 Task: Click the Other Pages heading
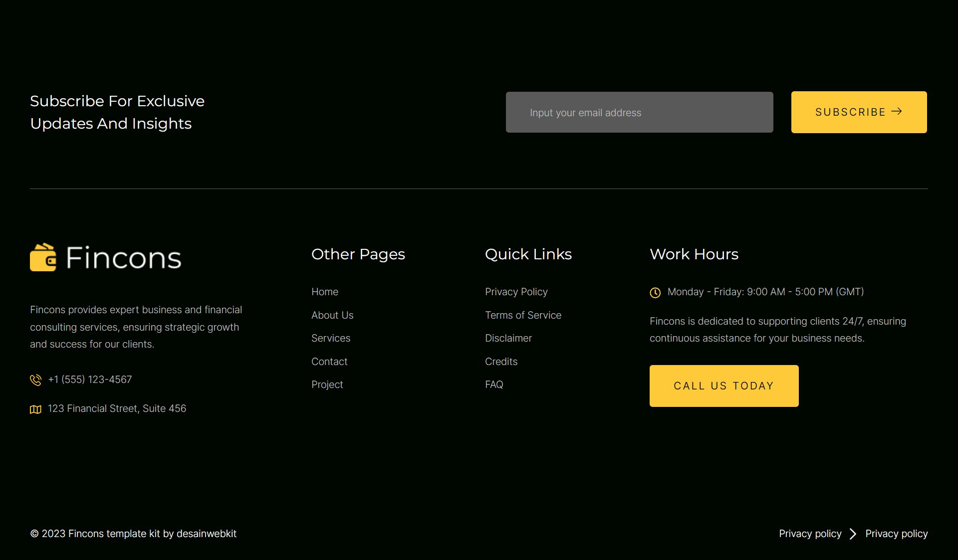click(358, 254)
